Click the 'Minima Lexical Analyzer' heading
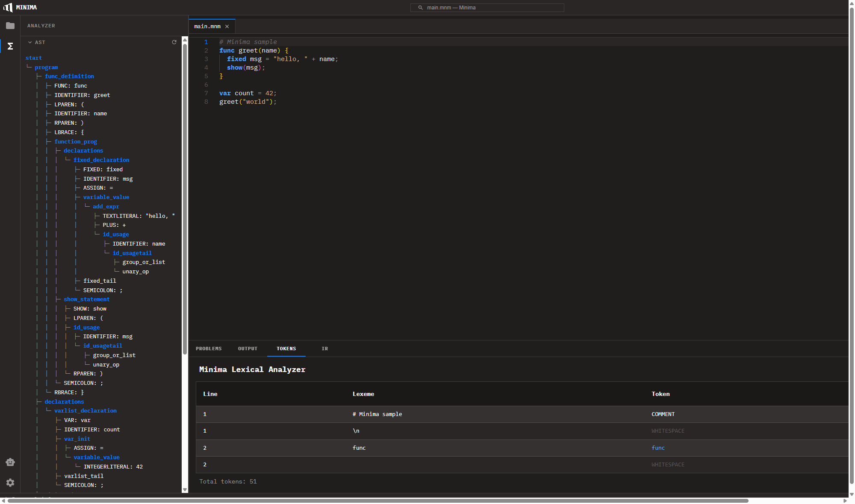The height and width of the screenshot is (504, 855). (252, 370)
